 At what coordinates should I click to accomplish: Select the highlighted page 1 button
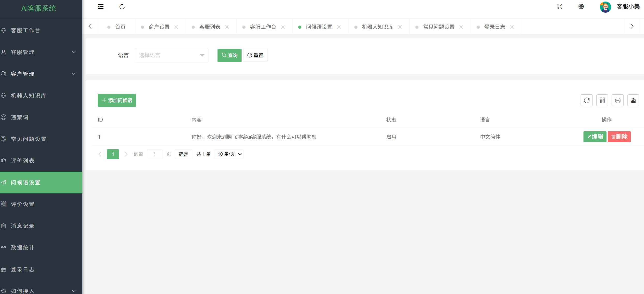point(113,154)
